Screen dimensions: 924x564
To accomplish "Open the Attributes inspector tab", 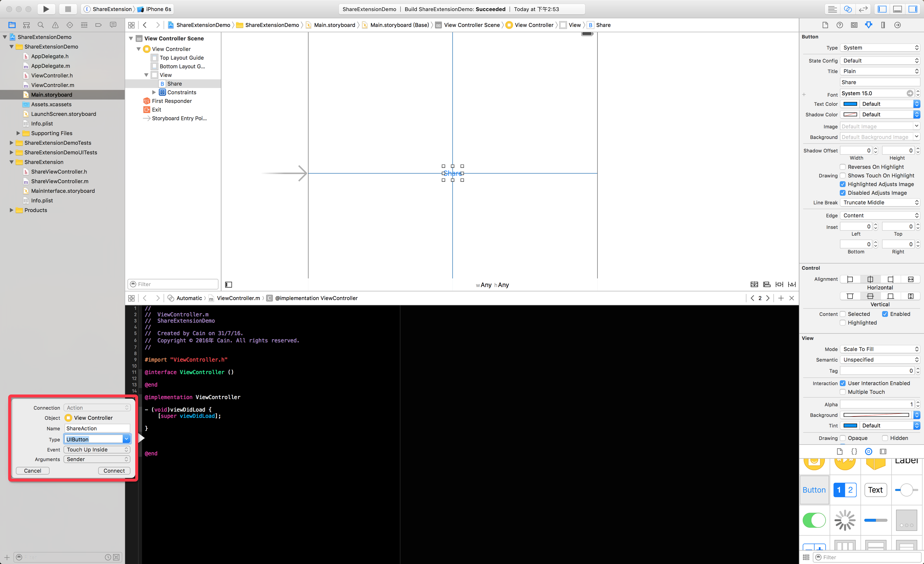I will point(868,25).
